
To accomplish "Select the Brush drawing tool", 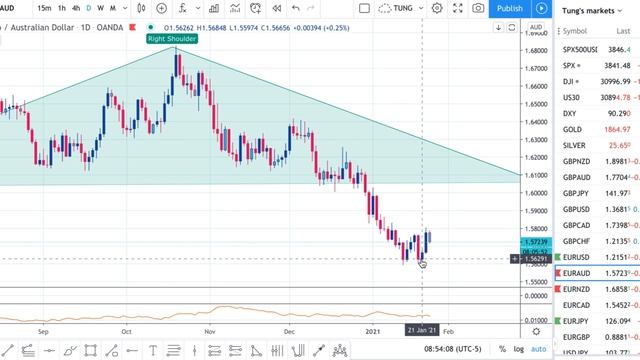I will tap(70, 350).
